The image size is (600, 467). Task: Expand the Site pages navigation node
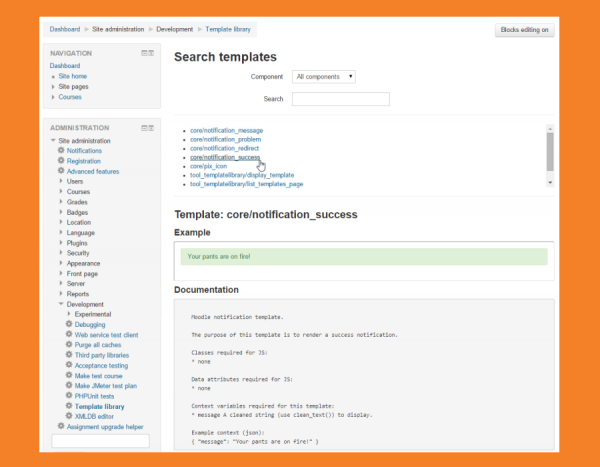tap(53, 87)
